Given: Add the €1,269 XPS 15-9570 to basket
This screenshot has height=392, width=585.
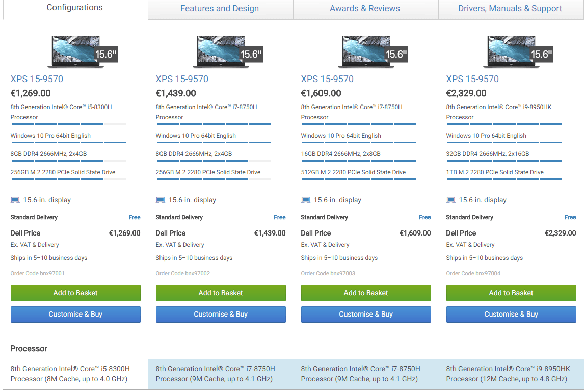Looking at the screenshot, I should 75,293.
